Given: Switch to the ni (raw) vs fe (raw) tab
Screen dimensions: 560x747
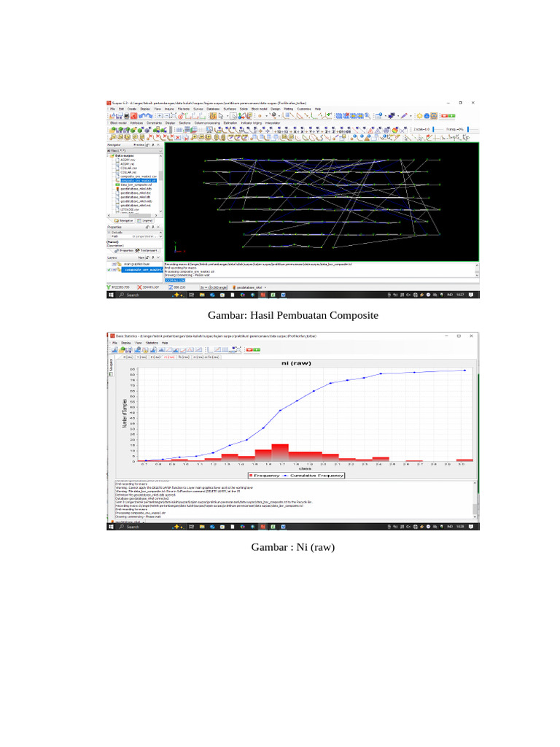Looking at the screenshot, I should 206,357.
